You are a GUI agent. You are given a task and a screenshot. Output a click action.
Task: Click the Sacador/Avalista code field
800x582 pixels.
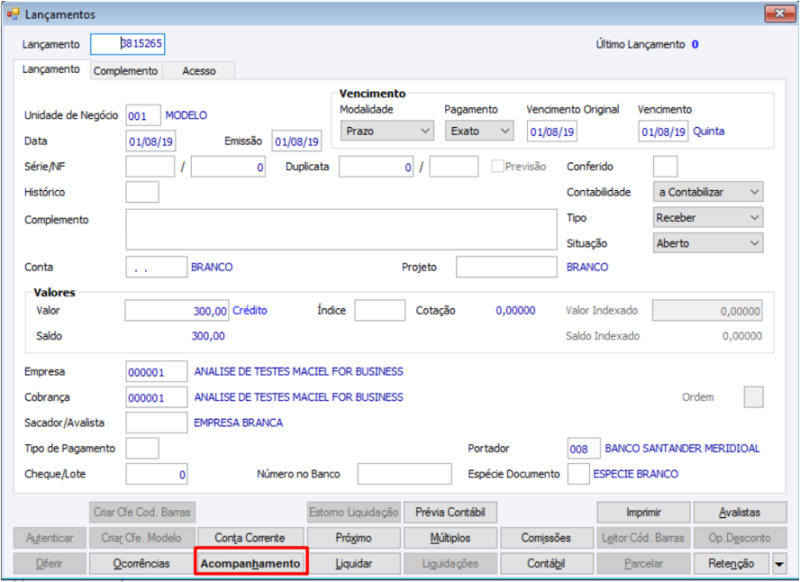click(x=157, y=422)
